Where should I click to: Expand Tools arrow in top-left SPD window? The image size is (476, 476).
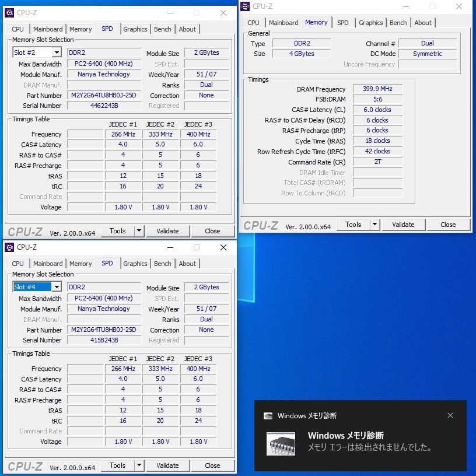[139, 231]
